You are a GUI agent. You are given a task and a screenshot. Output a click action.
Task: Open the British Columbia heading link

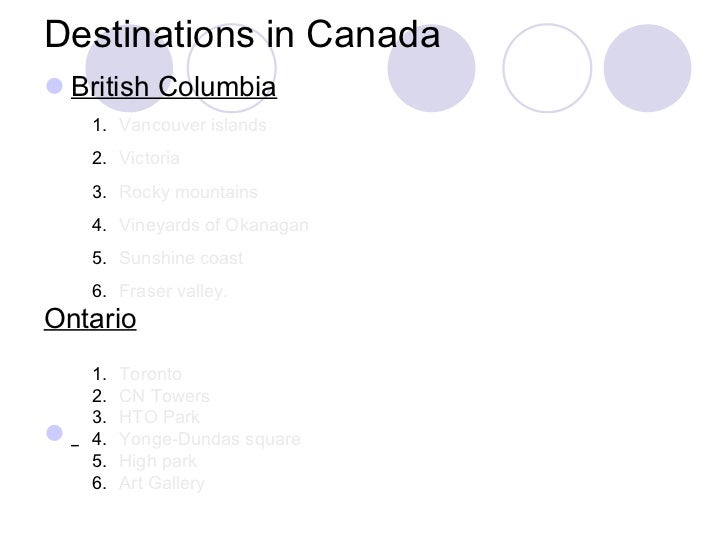coord(174,86)
